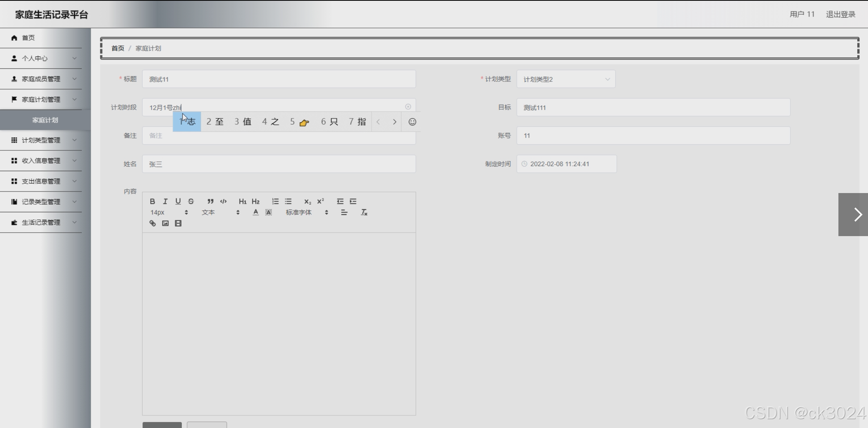The width and height of the screenshot is (868, 428).
Task: Open the 文本 heading style dropdown
Action: 221,212
